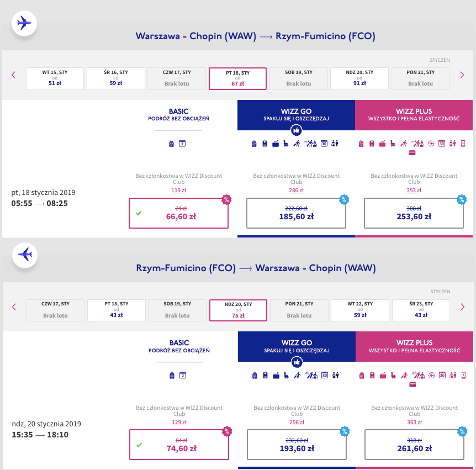Click the outbound WIZZ PLUS header banner
476x470 pixels.
pos(414,115)
